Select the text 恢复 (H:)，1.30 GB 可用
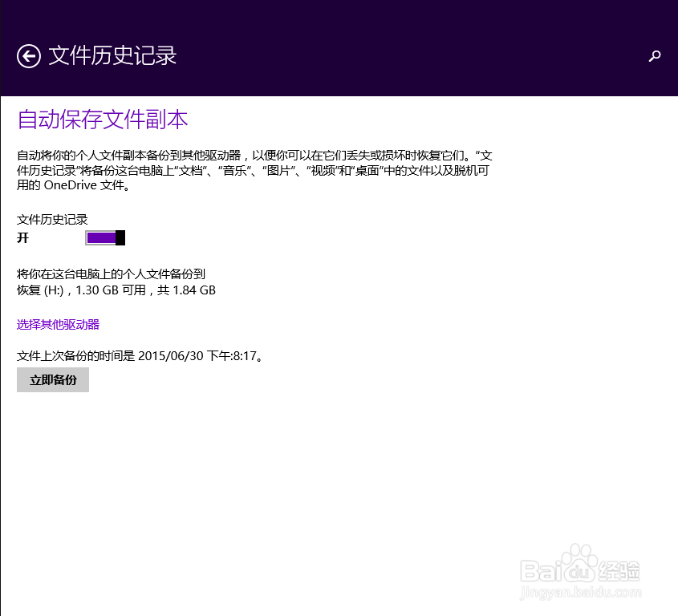This screenshot has width=678, height=616. [x=81, y=290]
